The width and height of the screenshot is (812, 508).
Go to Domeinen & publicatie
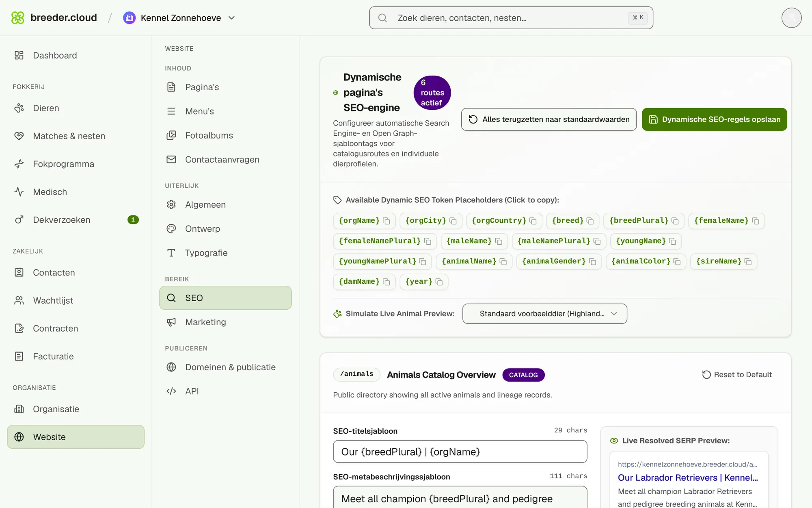(225, 367)
